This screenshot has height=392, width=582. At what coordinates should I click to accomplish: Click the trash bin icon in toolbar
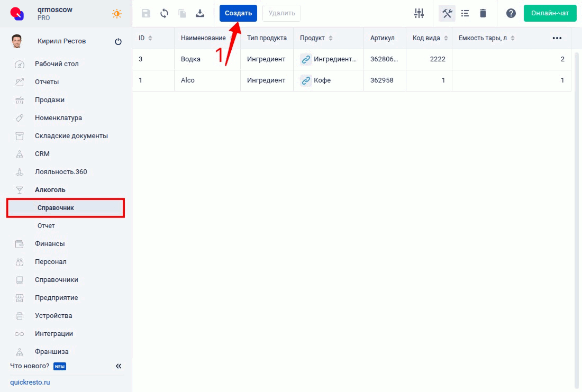[x=483, y=14]
